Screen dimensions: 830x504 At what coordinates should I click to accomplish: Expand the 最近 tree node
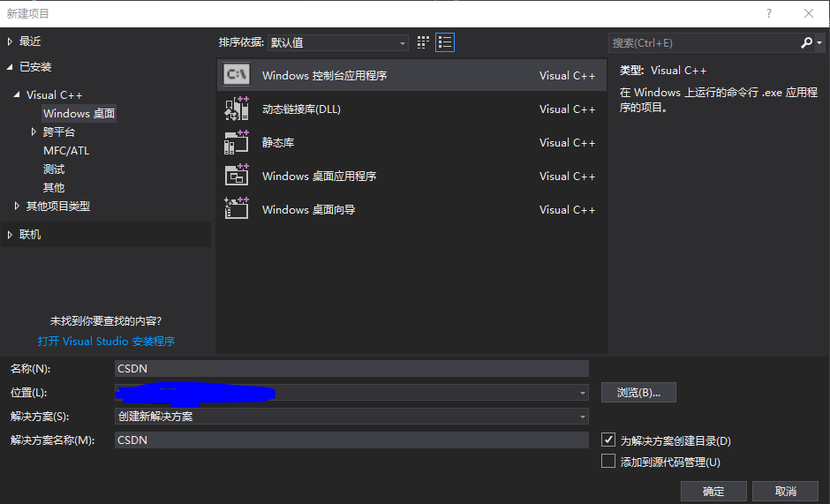click(x=11, y=41)
